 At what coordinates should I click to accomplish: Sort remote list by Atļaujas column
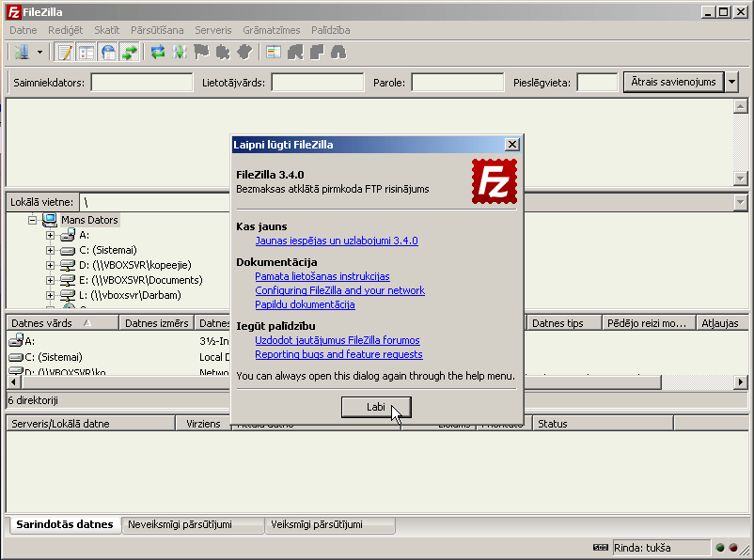(x=722, y=323)
